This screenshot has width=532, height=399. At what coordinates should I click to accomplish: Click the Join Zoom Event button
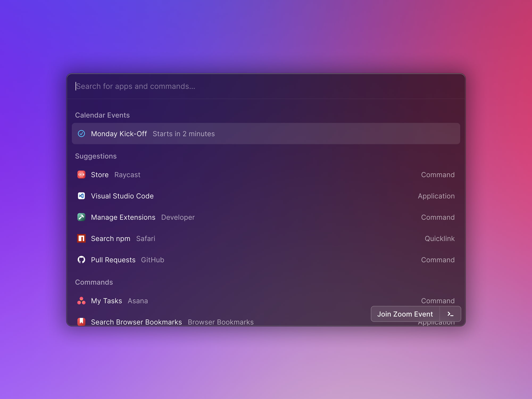pyautogui.click(x=405, y=314)
